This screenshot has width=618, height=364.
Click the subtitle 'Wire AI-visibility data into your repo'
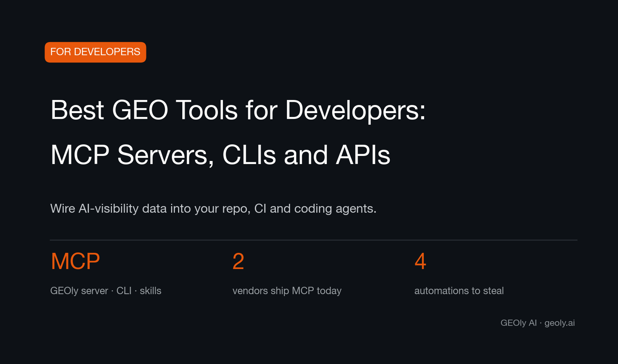point(150,208)
